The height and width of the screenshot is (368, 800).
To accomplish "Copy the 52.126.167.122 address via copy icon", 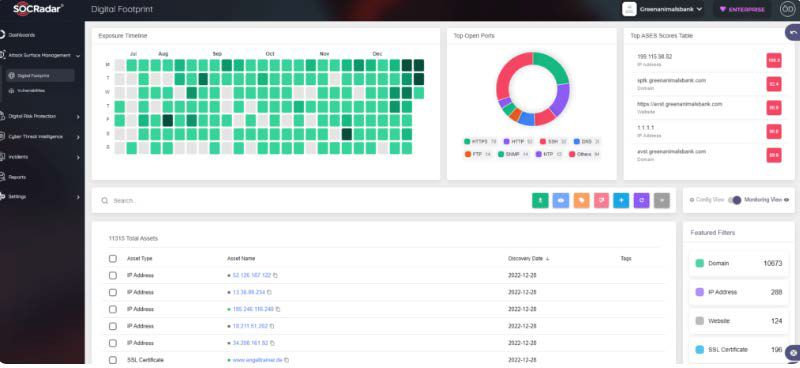I will (x=276, y=276).
